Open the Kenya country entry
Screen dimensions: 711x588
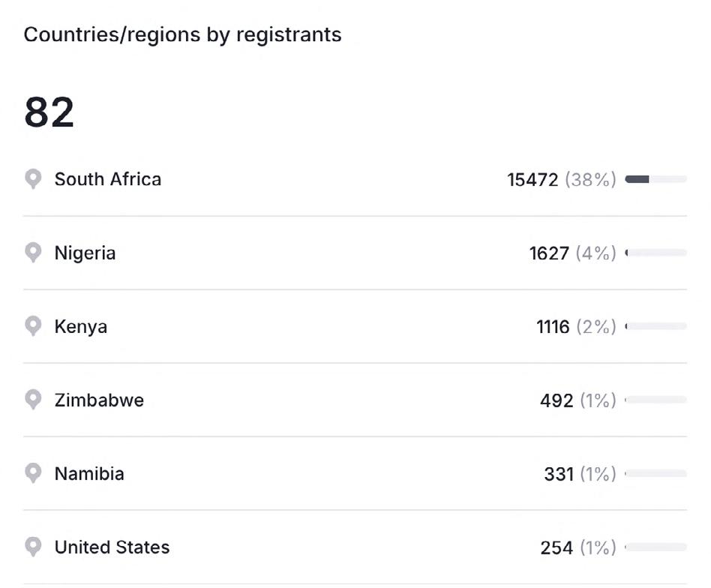[80, 326]
